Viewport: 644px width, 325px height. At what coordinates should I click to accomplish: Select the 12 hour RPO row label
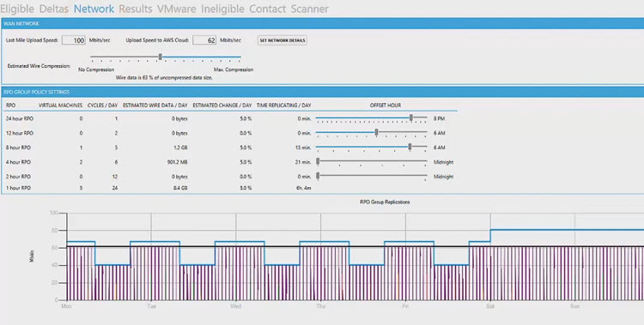(20, 133)
